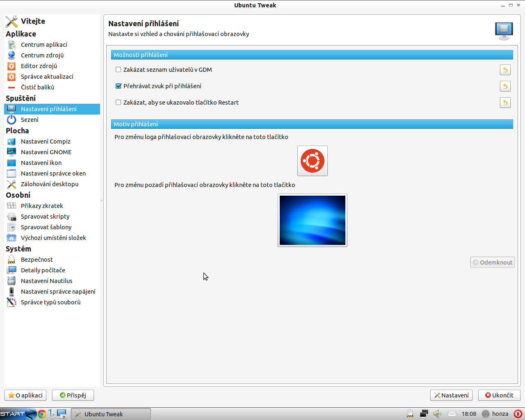Open Příkazy zkratek keyboard icon

coord(11,206)
